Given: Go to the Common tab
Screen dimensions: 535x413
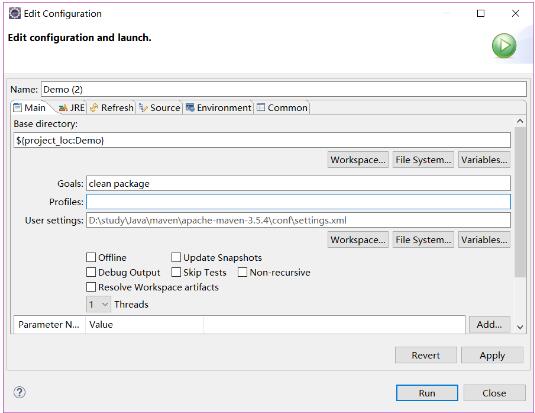Looking at the screenshot, I should (x=282, y=108).
